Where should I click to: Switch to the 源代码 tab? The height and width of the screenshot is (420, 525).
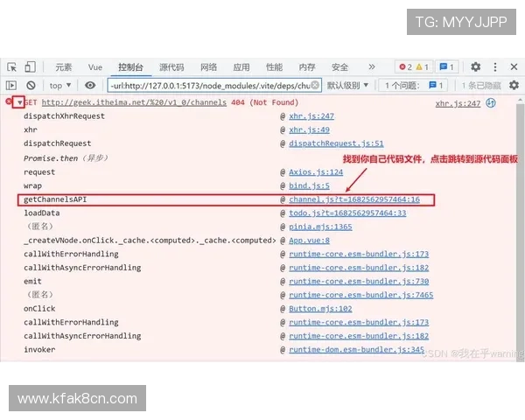(171, 67)
